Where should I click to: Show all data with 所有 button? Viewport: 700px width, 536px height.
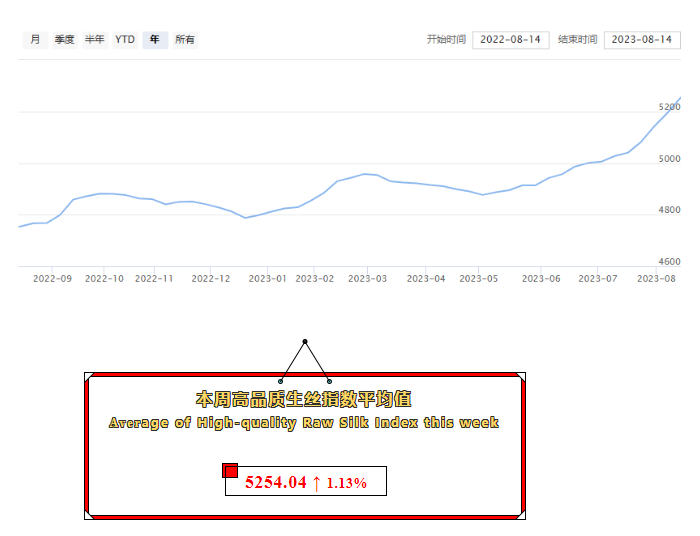185,40
